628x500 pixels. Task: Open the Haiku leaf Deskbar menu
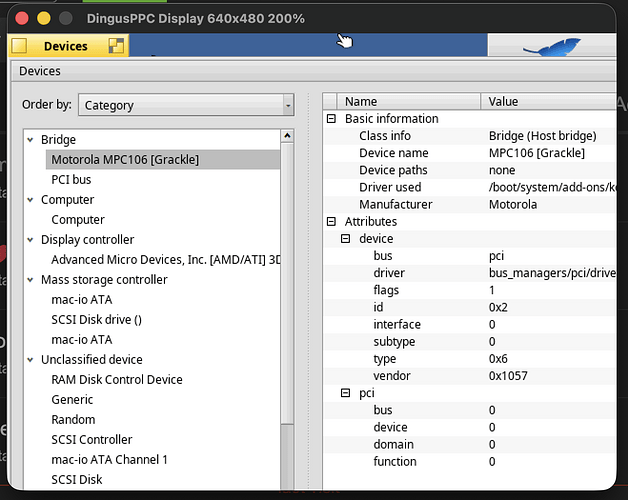(552, 45)
